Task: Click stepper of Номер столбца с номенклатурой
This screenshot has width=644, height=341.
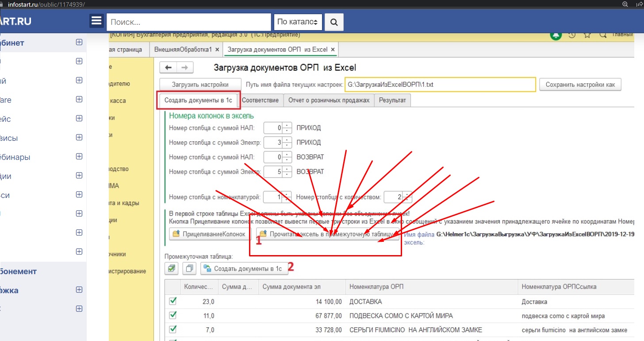Action: [287, 197]
